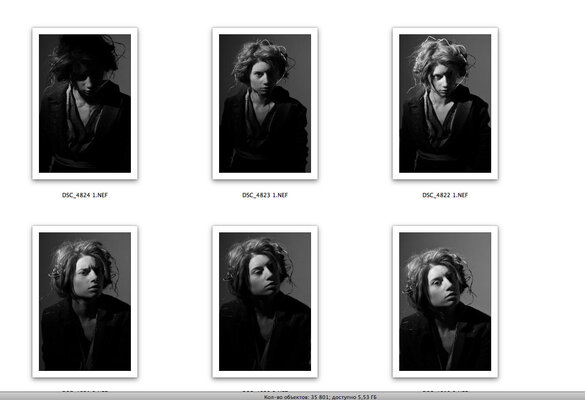Click empty space between DSC_4824 and DSC_4823 thumbnails
This screenshot has height=400, width=585.
pyautogui.click(x=175, y=103)
